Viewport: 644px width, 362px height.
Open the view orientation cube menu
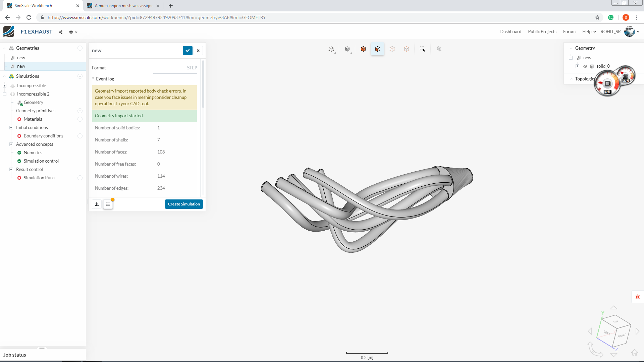pyautogui.click(x=331, y=49)
